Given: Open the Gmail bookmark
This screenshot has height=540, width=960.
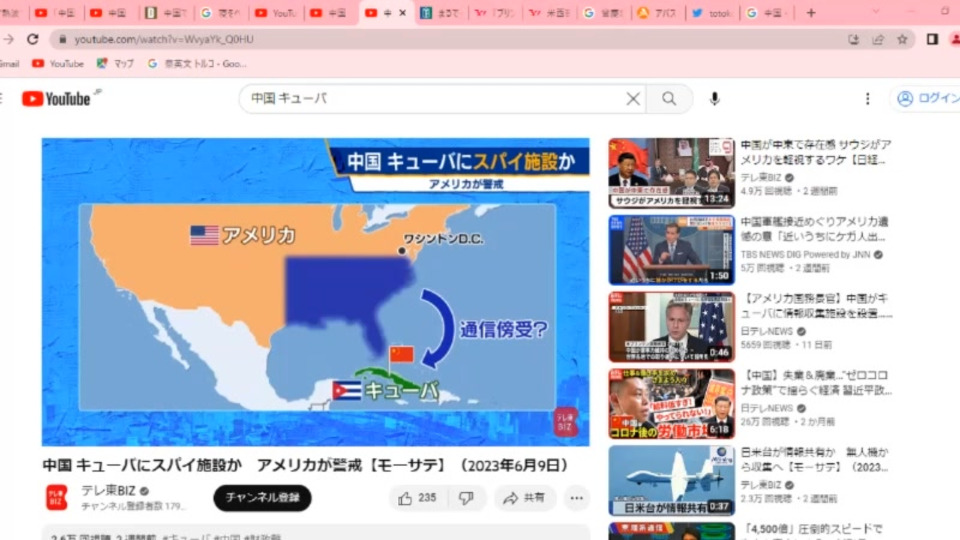Looking at the screenshot, I should tap(9, 64).
